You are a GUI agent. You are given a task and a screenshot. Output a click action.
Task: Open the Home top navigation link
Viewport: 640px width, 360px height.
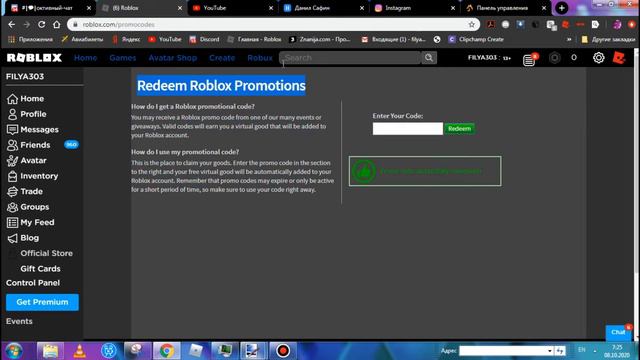coord(85,58)
